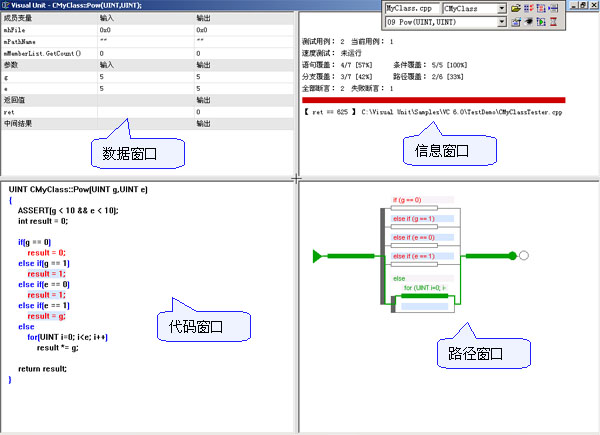
Task: Click the 速度测试 status line
Action: 331,53
